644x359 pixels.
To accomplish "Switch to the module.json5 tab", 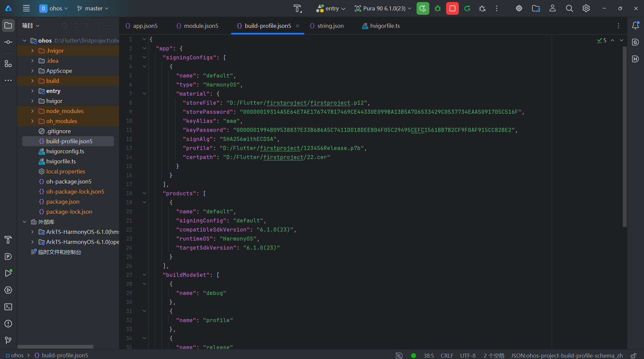I will 197,26.
